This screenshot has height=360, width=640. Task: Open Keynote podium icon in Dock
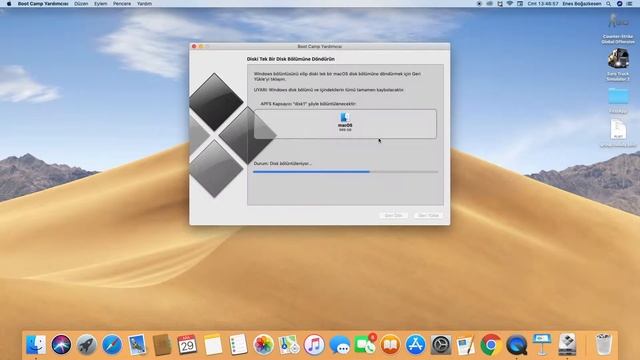pyautogui.click(x=542, y=344)
